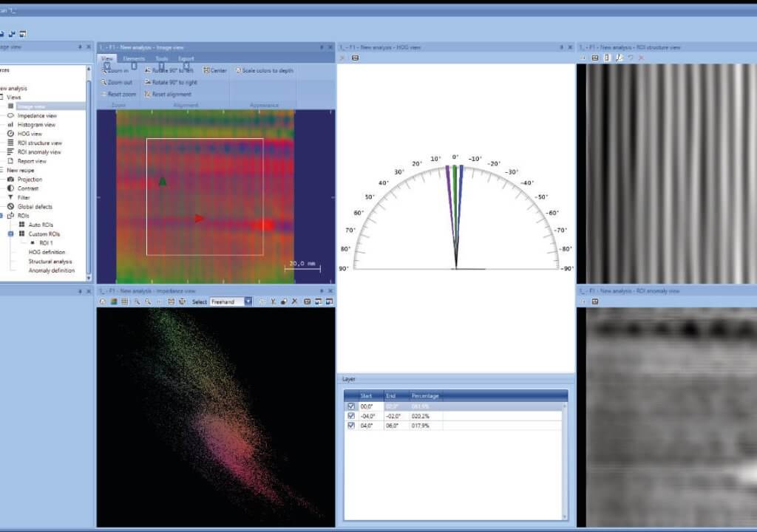Toggle visibility of the -04,0° layer
Viewport: 757px width, 532px height.
[351, 416]
